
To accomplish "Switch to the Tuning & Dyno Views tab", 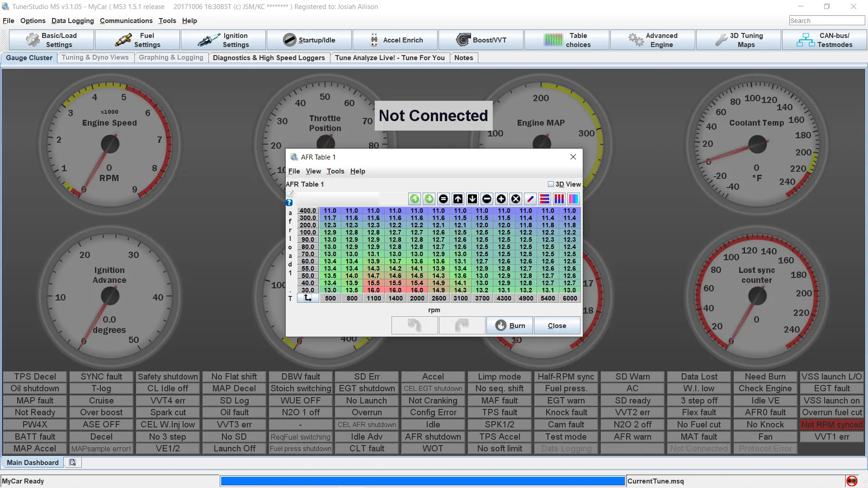I will pyautogui.click(x=95, y=57).
